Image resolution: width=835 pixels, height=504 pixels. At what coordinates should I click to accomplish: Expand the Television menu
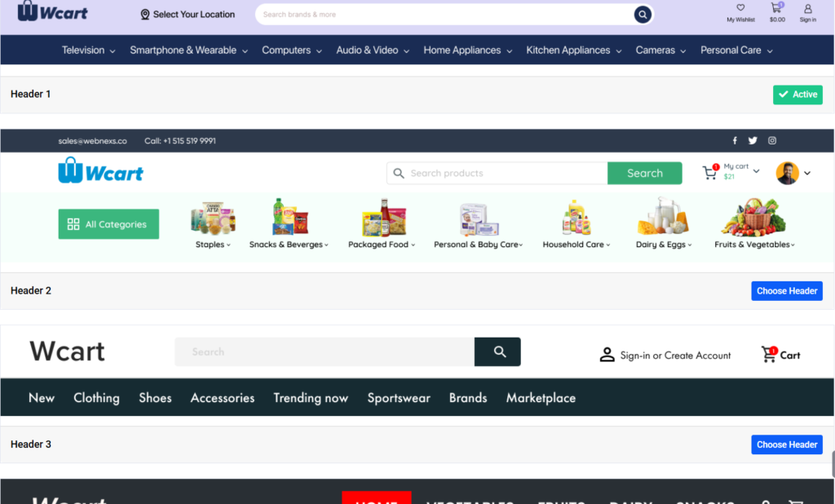click(x=88, y=50)
